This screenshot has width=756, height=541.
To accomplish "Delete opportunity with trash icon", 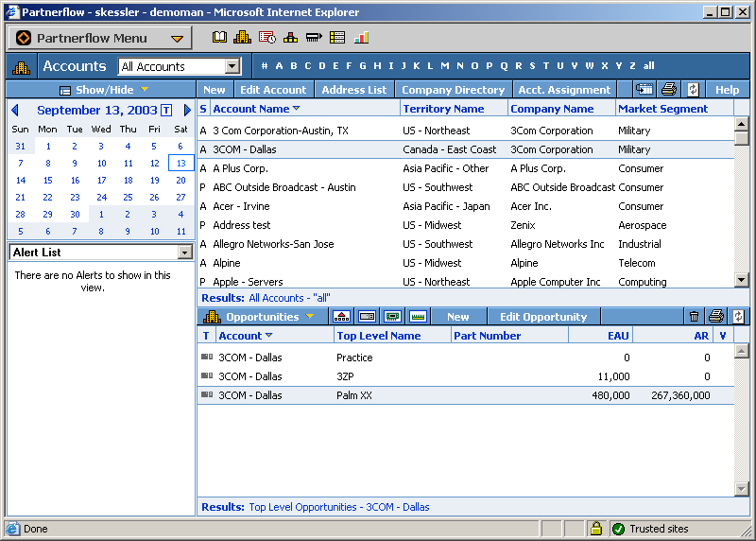I will (x=694, y=317).
